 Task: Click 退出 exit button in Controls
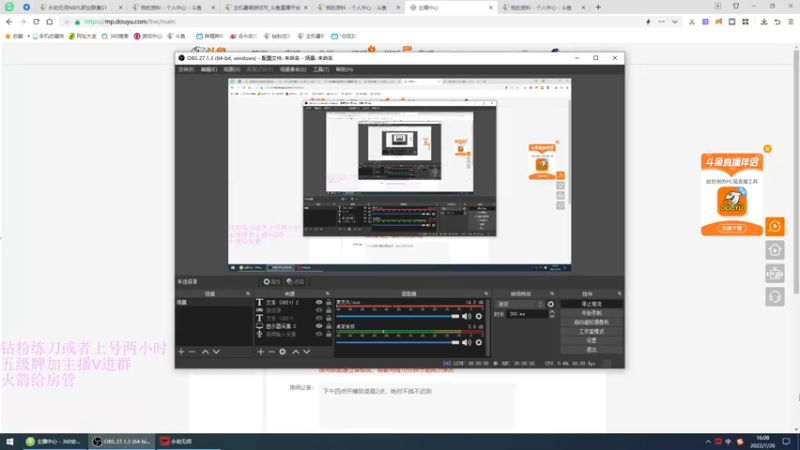tap(591, 350)
